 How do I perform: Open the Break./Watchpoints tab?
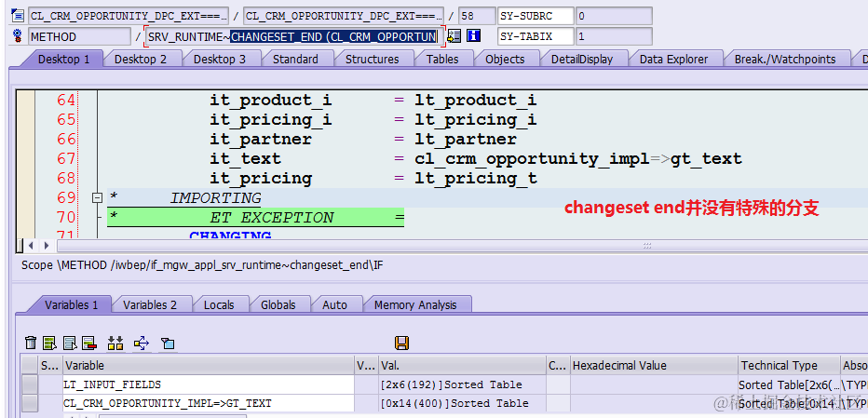(x=785, y=60)
